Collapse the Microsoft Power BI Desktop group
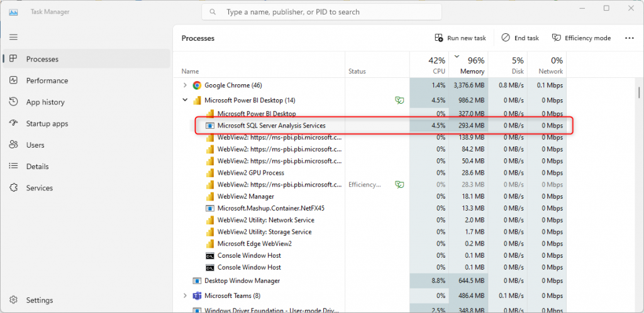The image size is (644, 313). pyautogui.click(x=184, y=101)
